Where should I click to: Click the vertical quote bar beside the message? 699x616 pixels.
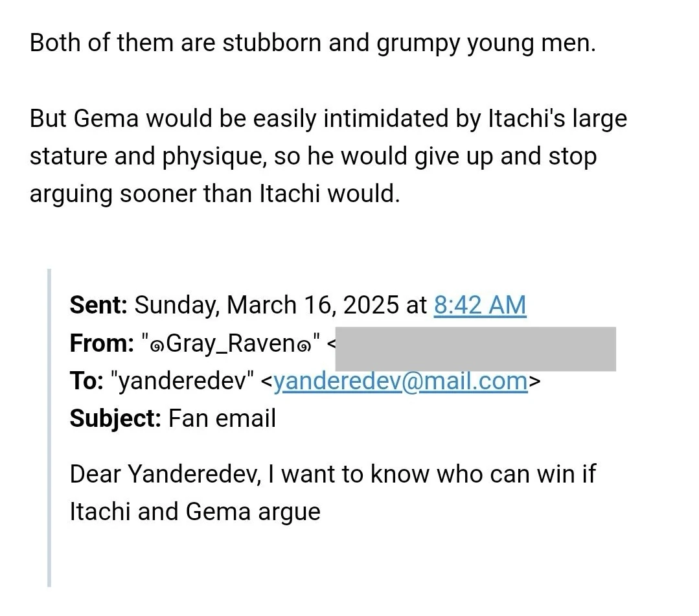(x=49, y=428)
